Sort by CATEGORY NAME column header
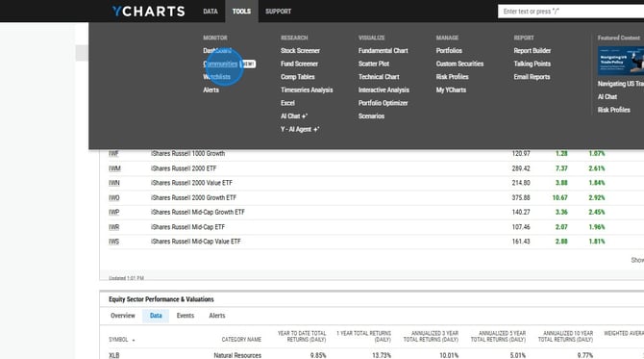Image resolution: width=644 pixels, height=359 pixels. tap(241, 340)
